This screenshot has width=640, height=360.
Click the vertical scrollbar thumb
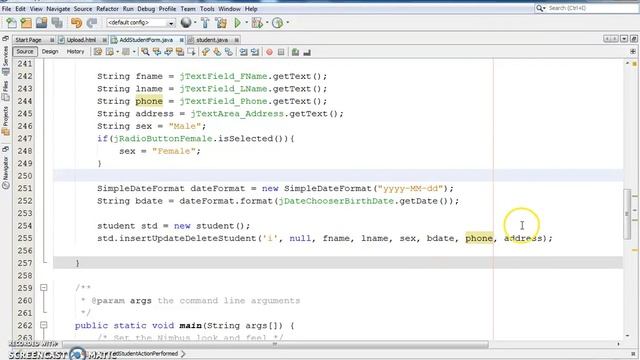pos(627,213)
